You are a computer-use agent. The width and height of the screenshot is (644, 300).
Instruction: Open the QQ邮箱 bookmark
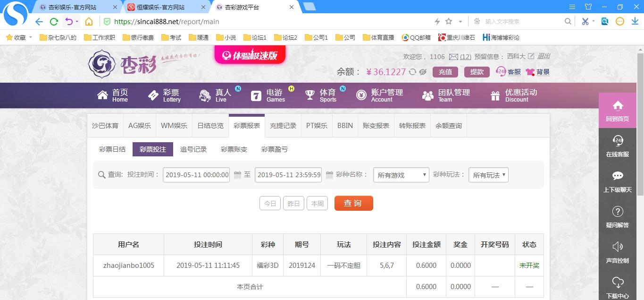tap(416, 37)
